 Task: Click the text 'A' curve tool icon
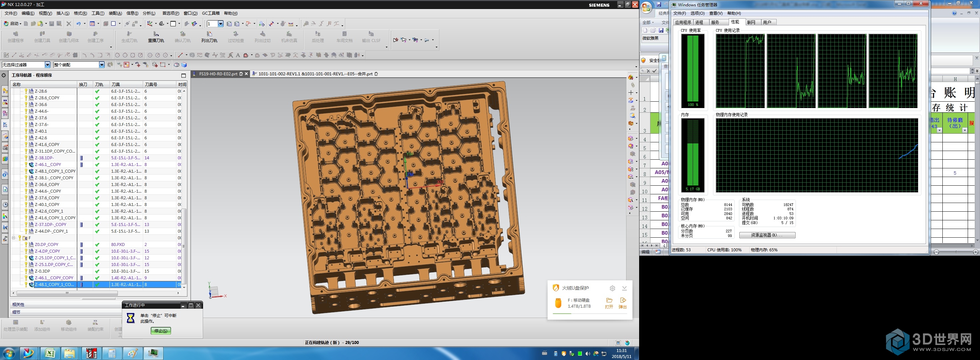pos(238,55)
